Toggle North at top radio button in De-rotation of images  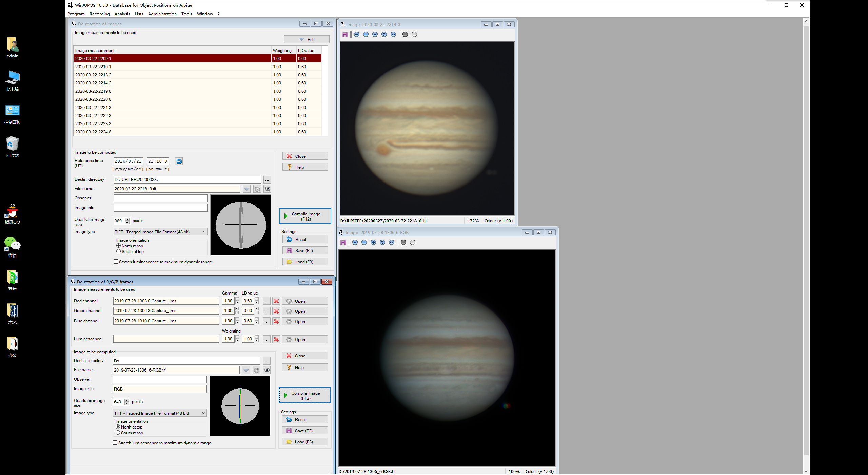point(119,246)
